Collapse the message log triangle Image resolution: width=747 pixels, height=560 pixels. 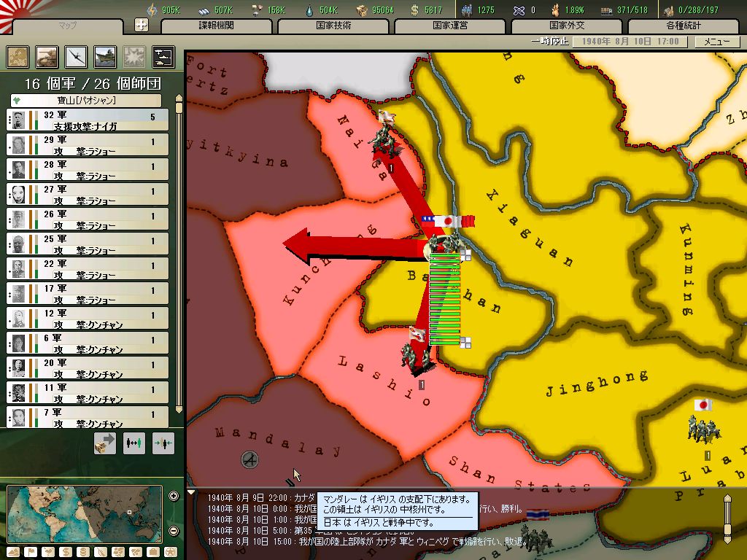click(x=192, y=492)
